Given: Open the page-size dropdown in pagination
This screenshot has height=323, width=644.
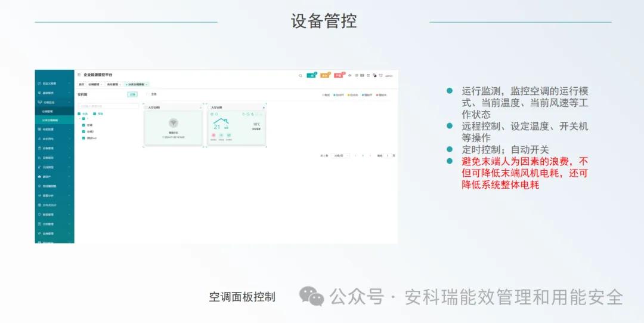Looking at the screenshot, I should tap(340, 156).
